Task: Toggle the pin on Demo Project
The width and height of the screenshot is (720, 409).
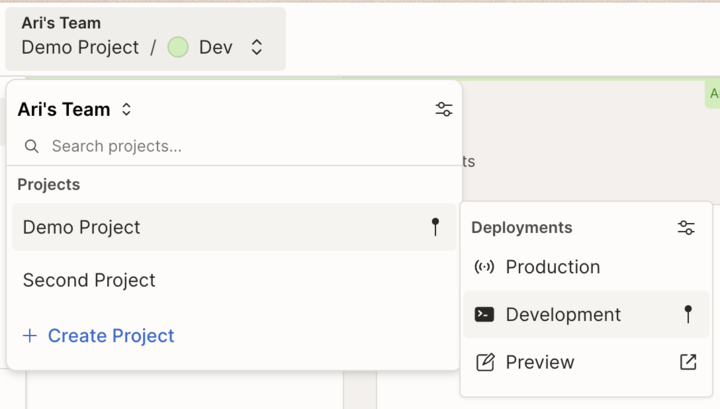Action: (x=435, y=227)
